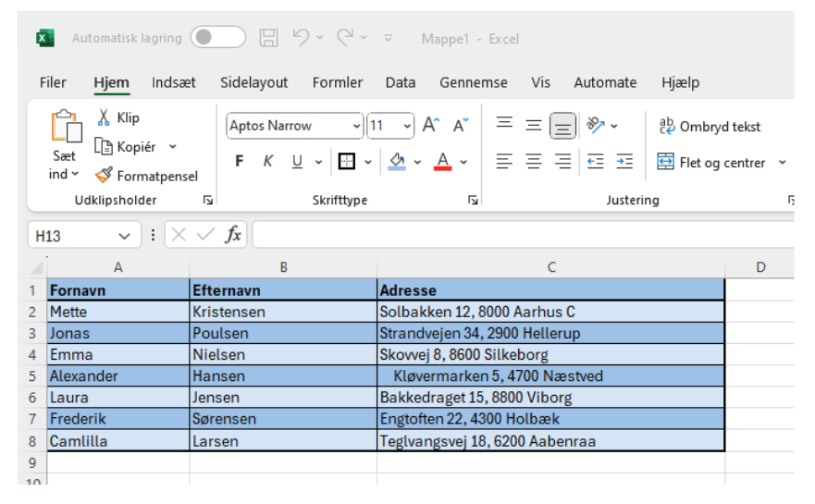Copy selection with Kopiér
This screenshot has width=815, height=504.
click(125, 147)
